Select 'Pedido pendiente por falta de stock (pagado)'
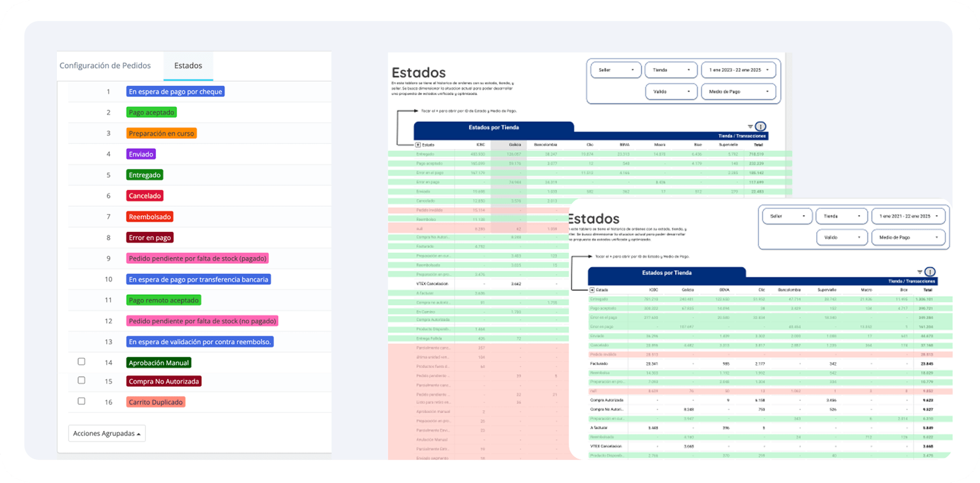 point(198,258)
